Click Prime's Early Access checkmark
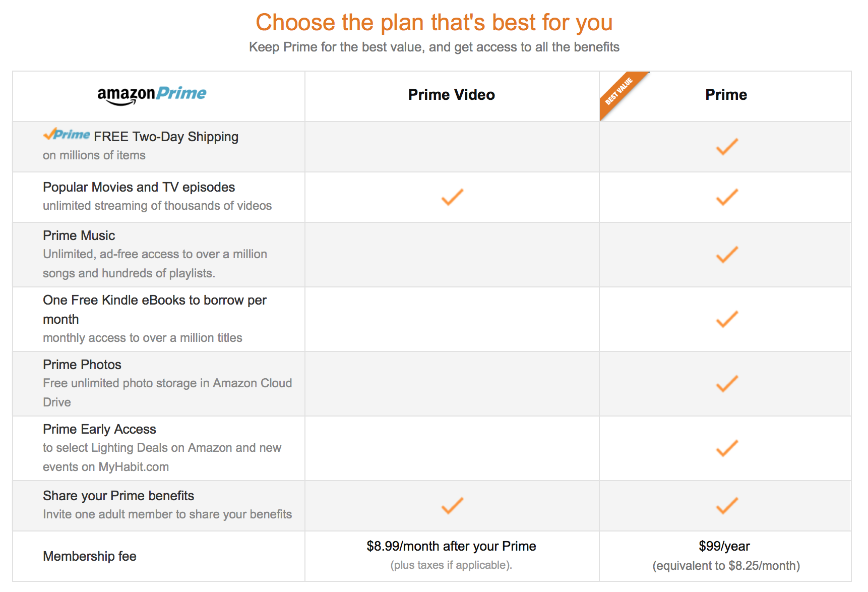This screenshot has height=592, width=868. point(727,448)
